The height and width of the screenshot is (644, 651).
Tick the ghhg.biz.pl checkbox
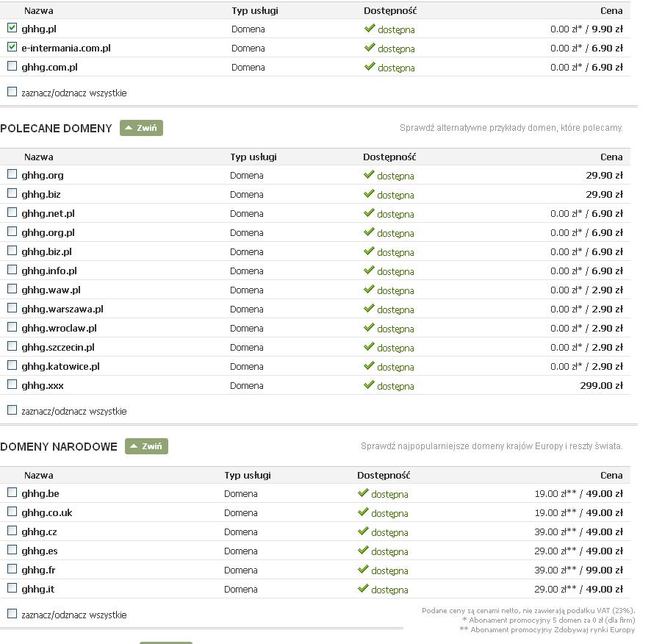click(x=12, y=251)
